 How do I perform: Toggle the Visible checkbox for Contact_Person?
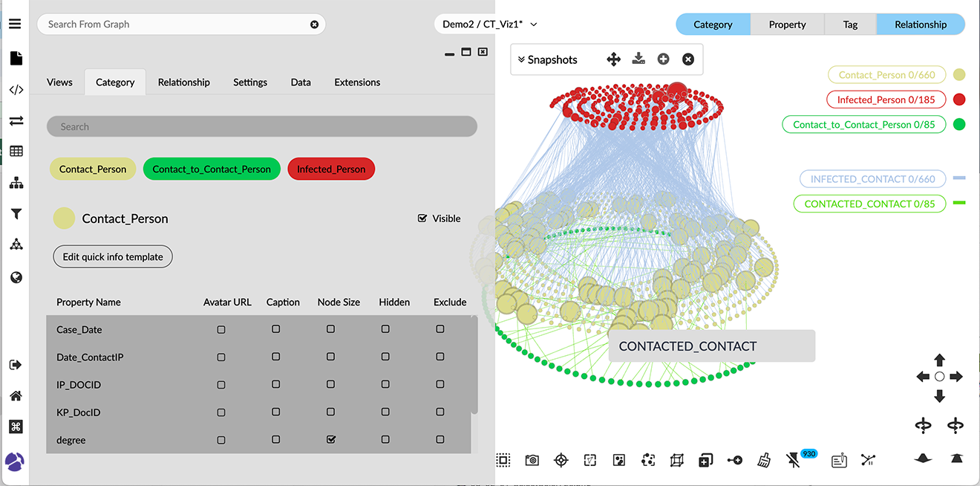(422, 218)
